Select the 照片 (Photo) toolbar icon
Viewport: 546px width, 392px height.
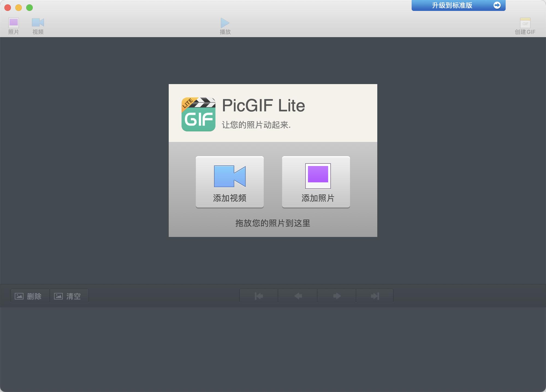coord(14,23)
